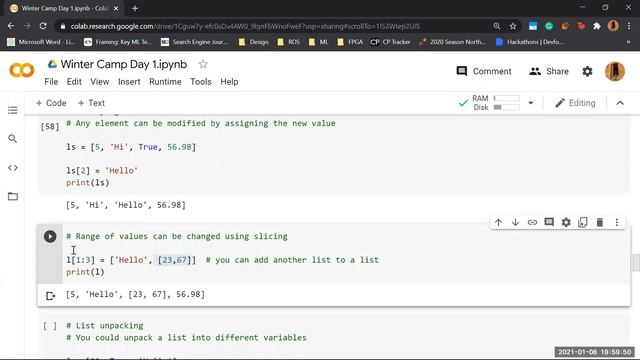Open the Edit menu
This screenshot has width=640, height=360.
pos(74,82)
